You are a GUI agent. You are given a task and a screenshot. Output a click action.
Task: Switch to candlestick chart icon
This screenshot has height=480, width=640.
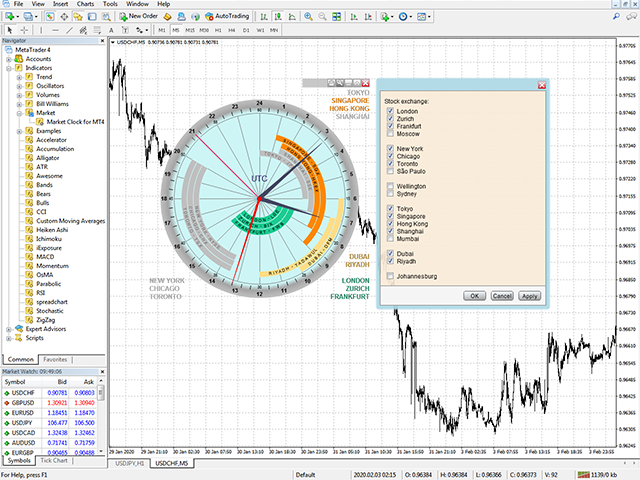(278, 16)
